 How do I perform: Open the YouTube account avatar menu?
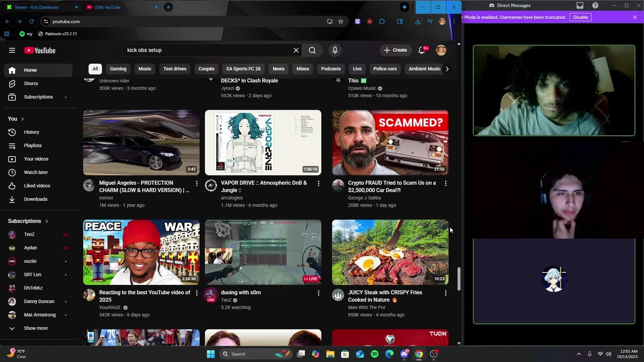click(x=441, y=50)
